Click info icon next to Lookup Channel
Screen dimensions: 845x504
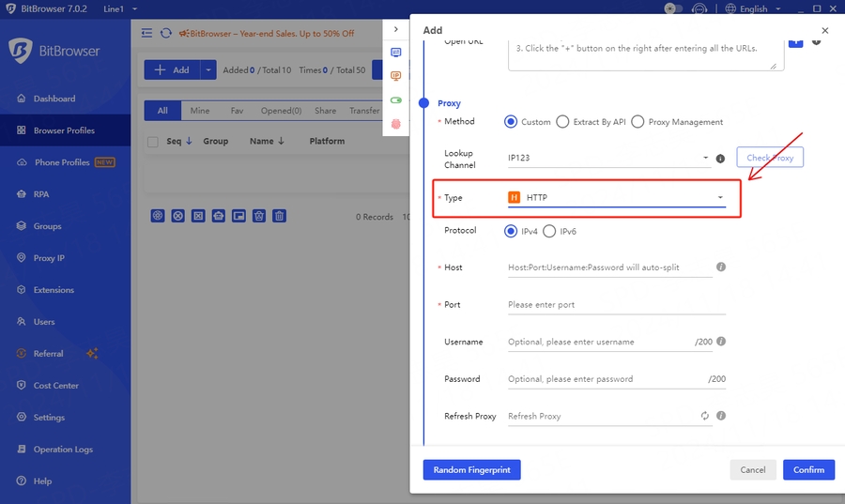(720, 160)
